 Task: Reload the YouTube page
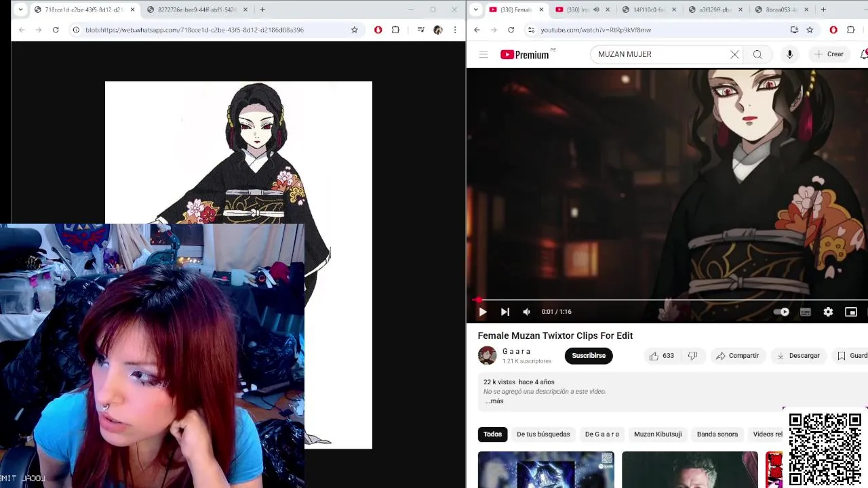[511, 30]
